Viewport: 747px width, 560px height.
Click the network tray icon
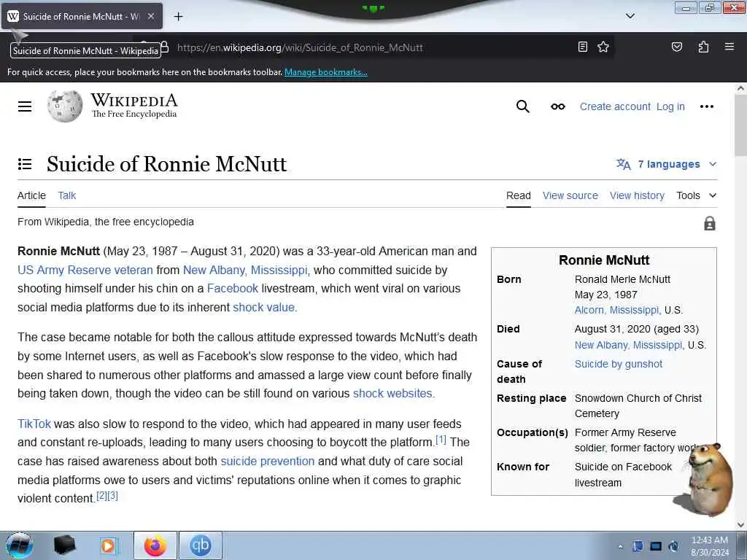(x=656, y=546)
